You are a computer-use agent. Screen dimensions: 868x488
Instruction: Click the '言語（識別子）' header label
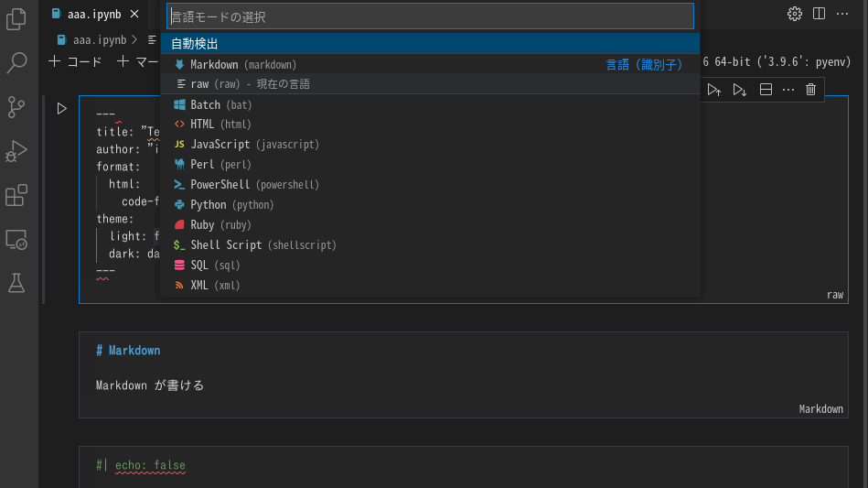click(x=644, y=65)
